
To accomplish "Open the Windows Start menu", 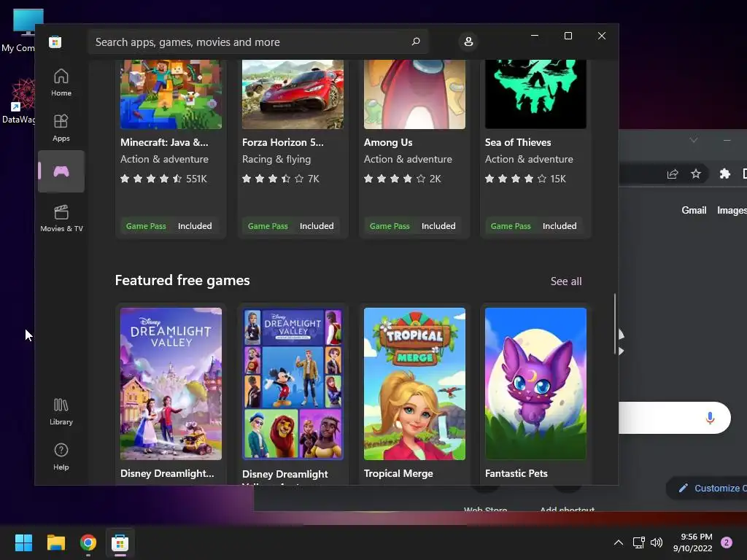I will (23, 542).
